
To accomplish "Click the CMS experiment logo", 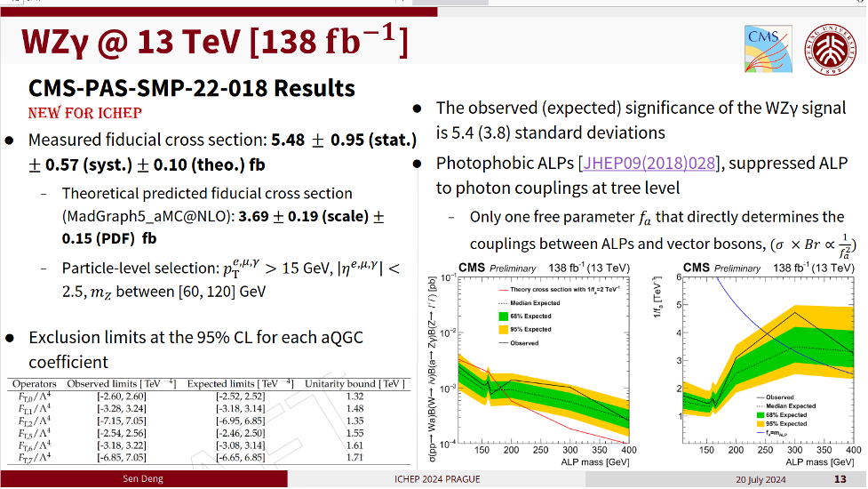I will (x=767, y=48).
